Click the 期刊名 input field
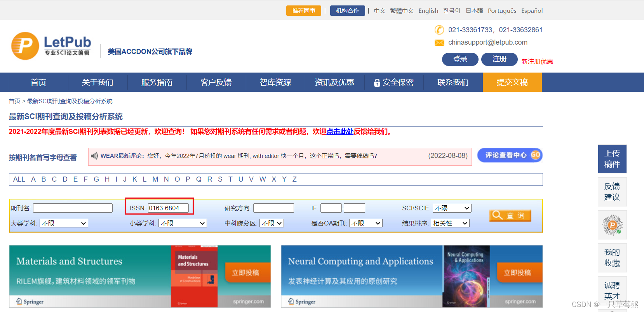Viewport: 644px width, 312px height. (73, 208)
